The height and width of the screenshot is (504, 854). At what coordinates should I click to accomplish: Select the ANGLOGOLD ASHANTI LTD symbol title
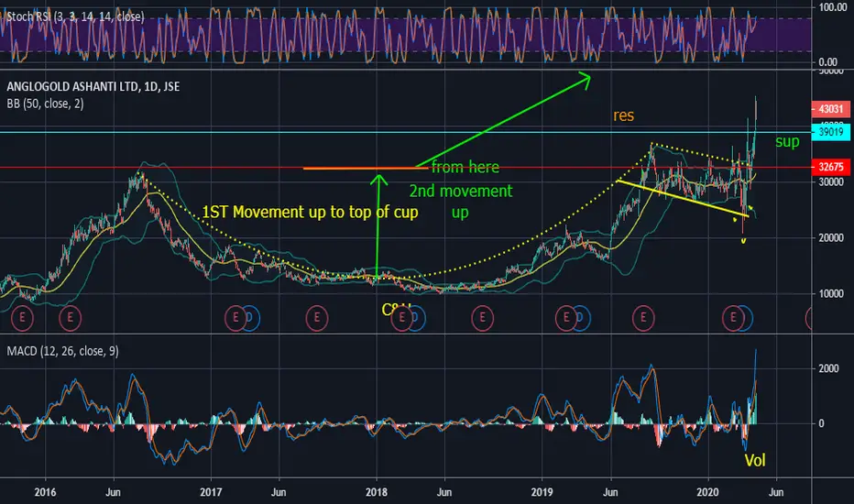(x=93, y=87)
